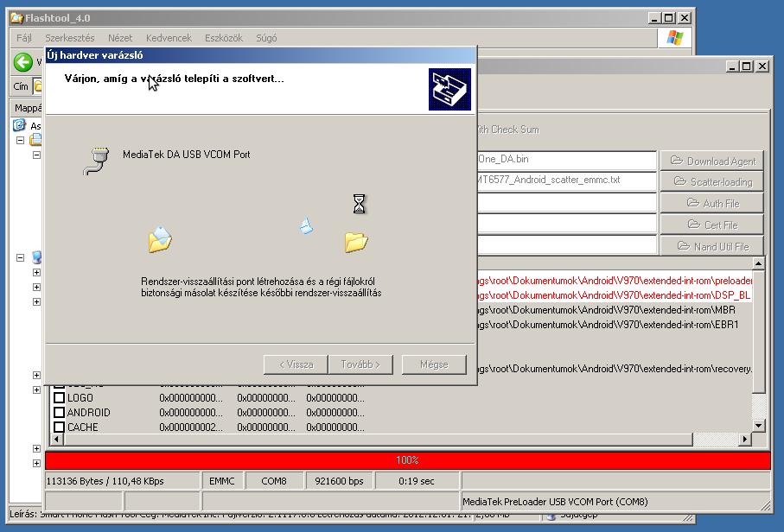Image resolution: width=784 pixels, height=532 pixels.
Task: Click the scroll up arrow of file list
Action: pos(758,263)
